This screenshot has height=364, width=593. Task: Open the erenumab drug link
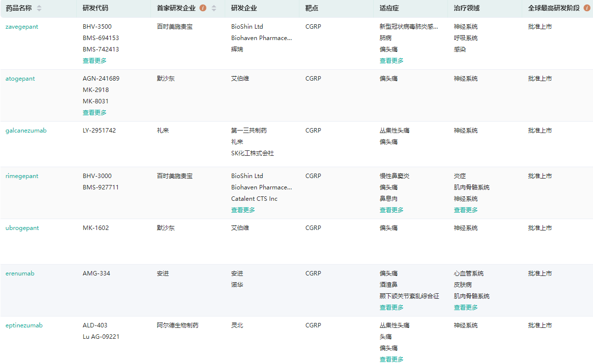click(x=20, y=273)
